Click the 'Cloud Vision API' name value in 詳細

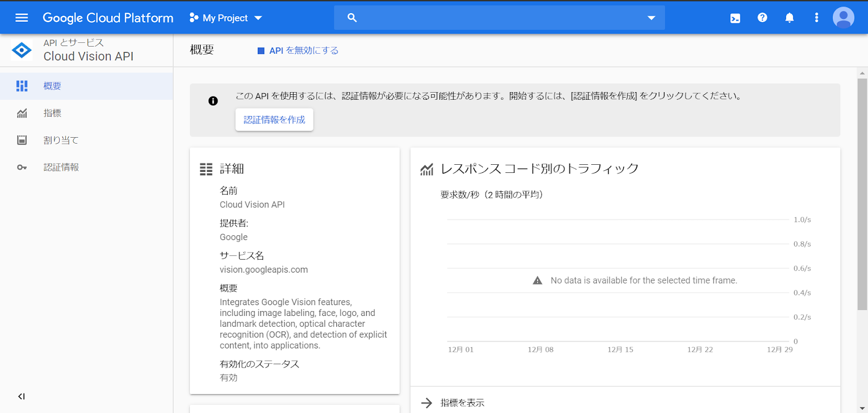(252, 204)
